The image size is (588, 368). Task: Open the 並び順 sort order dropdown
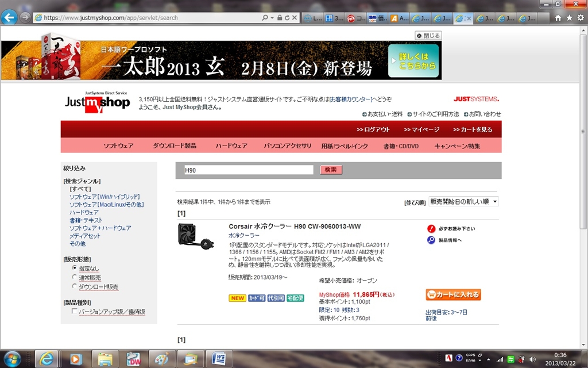click(x=463, y=202)
